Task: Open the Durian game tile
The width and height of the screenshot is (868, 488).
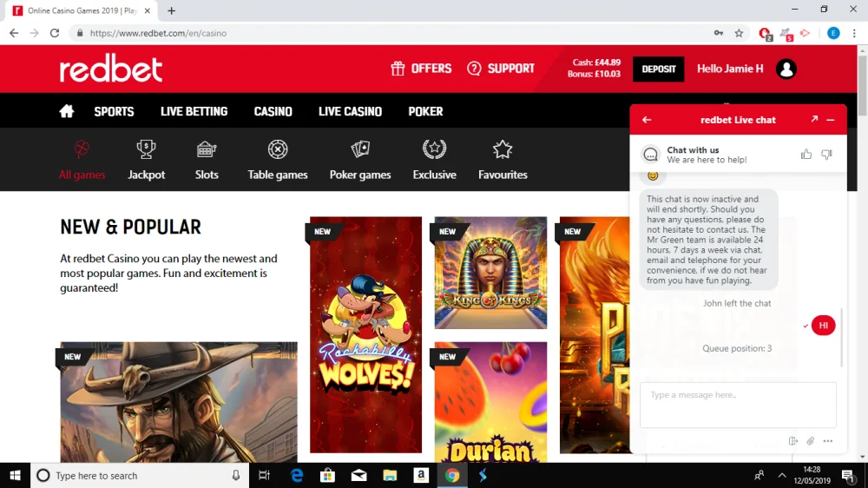Action: click(x=490, y=402)
